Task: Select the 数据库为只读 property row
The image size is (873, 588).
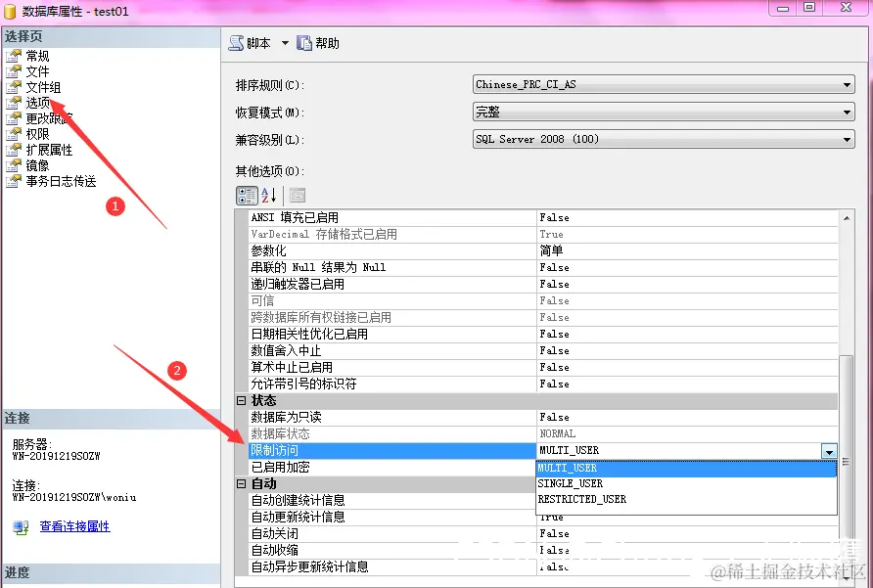Action: [x=543, y=417]
